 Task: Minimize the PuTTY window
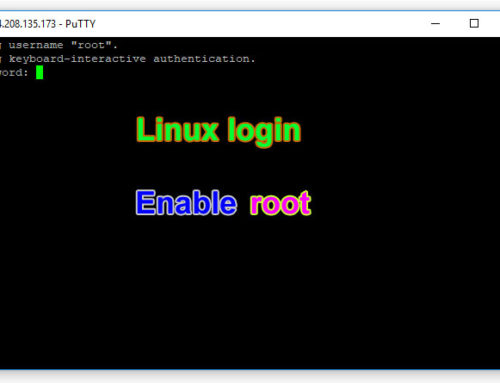point(435,24)
